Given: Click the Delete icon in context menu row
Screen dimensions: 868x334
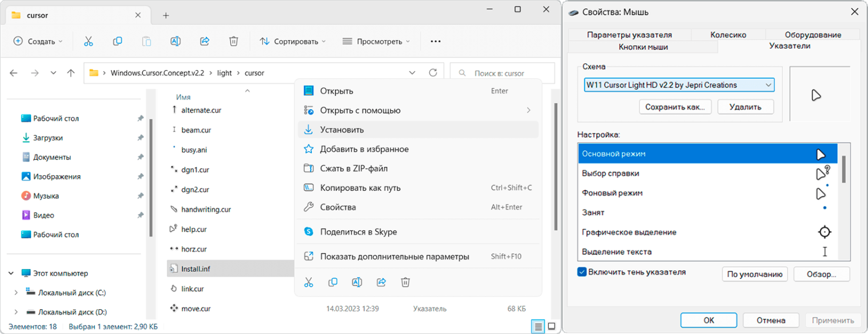Looking at the screenshot, I should 405,282.
